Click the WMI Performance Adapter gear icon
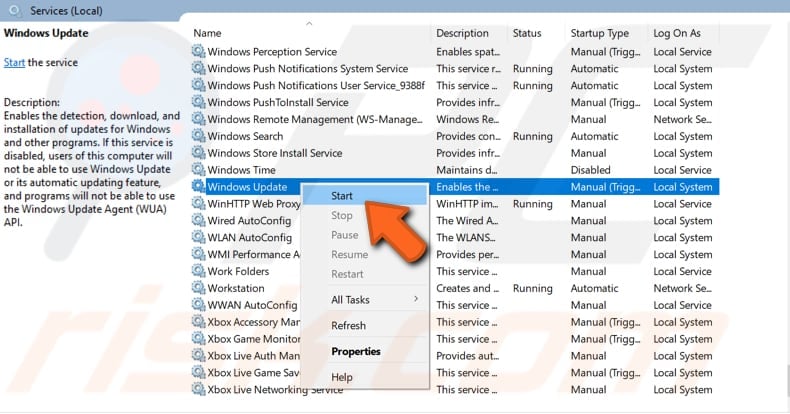The image size is (790, 414). tap(199, 254)
